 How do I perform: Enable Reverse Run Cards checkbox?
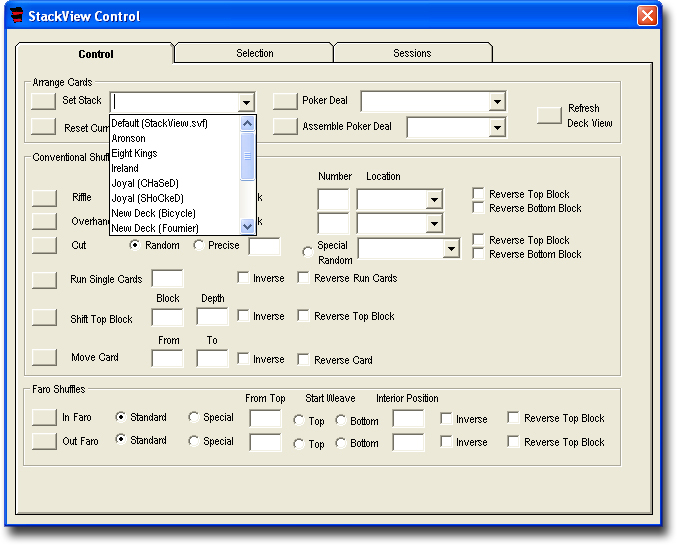click(x=304, y=278)
